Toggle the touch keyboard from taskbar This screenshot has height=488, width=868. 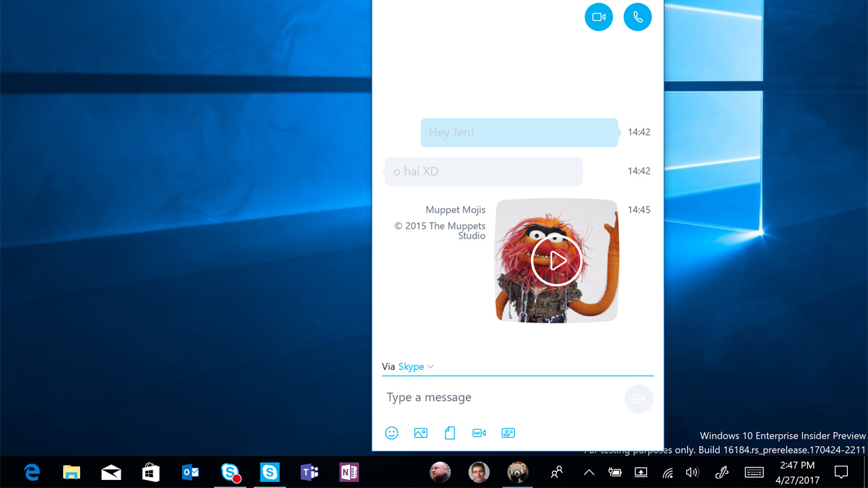pos(753,472)
